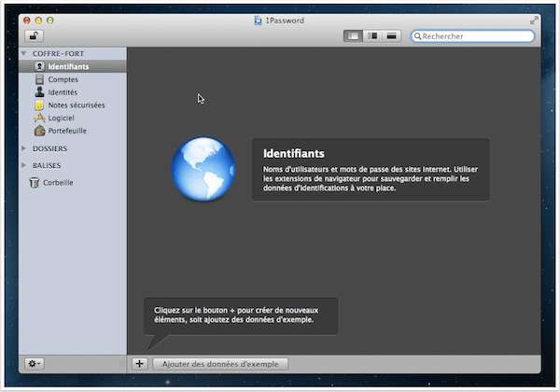Open Comptes category
The height and width of the screenshot is (392, 560).
click(73, 79)
